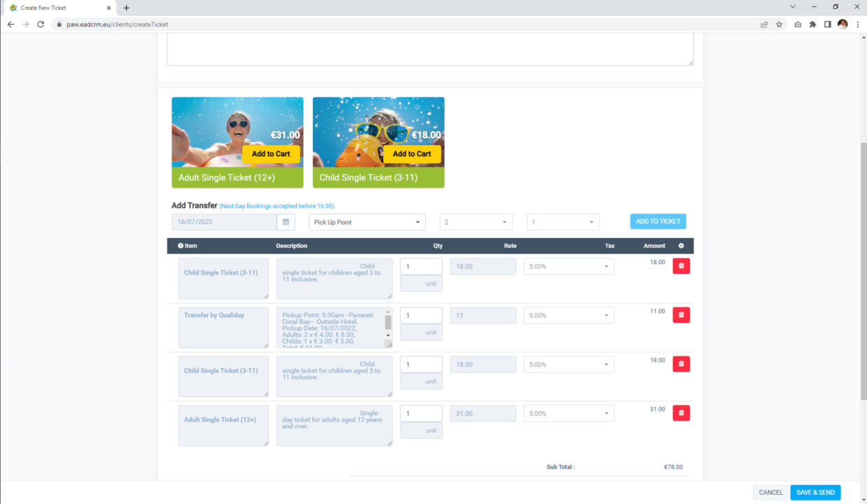Viewport: 867px width, 504px height.
Task: Click the camera extension icon
Action: click(798, 24)
